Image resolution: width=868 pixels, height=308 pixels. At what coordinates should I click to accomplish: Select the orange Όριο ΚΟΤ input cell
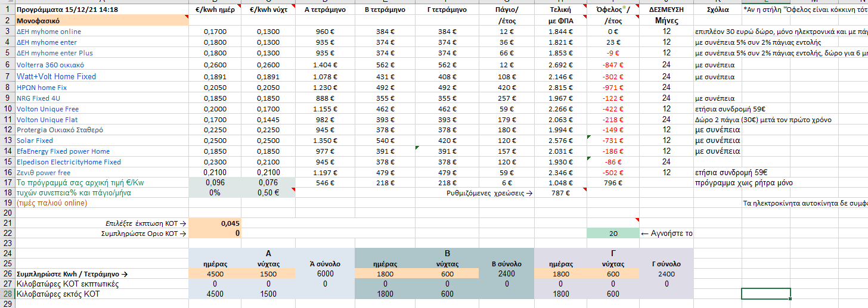point(215,234)
